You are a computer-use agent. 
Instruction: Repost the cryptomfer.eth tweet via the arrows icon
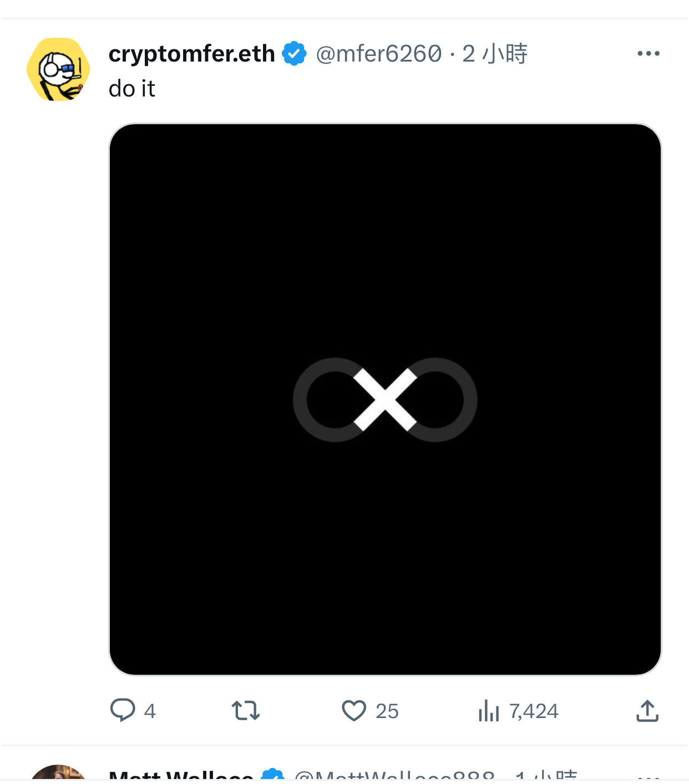click(x=246, y=710)
